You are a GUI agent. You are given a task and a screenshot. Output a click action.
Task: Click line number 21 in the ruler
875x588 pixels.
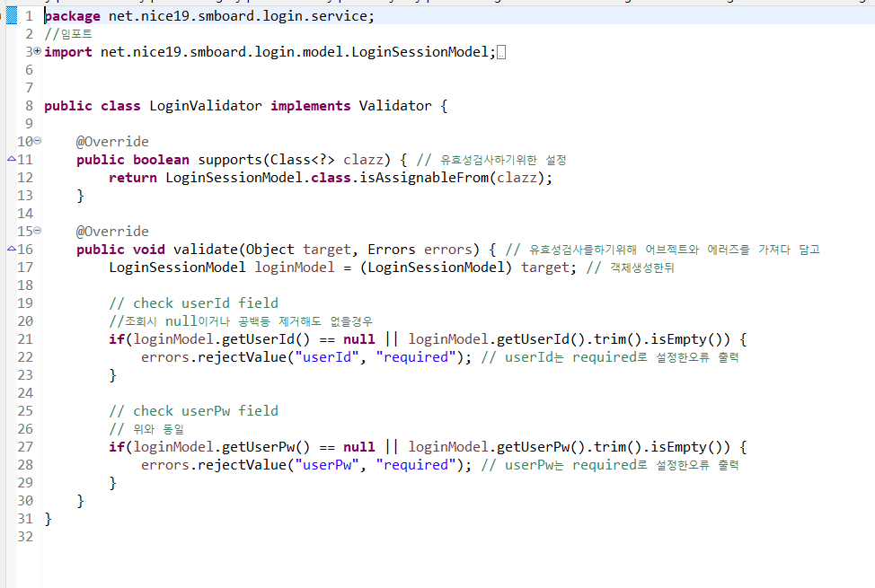point(25,338)
